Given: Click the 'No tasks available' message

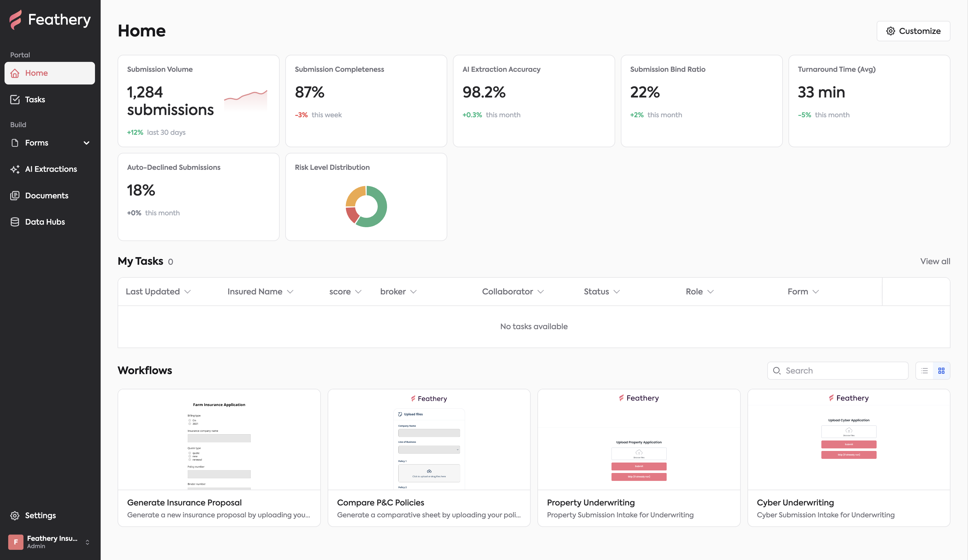Looking at the screenshot, I should point(533,327).
